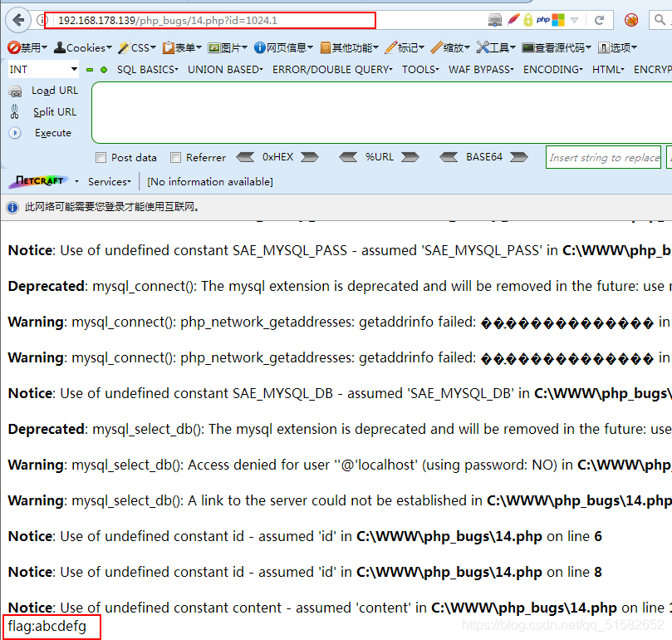This screenshot has height=640, width=672.
Task: Open ERROR/DOUBLE QUERY menu
Action: click(332, 70)
